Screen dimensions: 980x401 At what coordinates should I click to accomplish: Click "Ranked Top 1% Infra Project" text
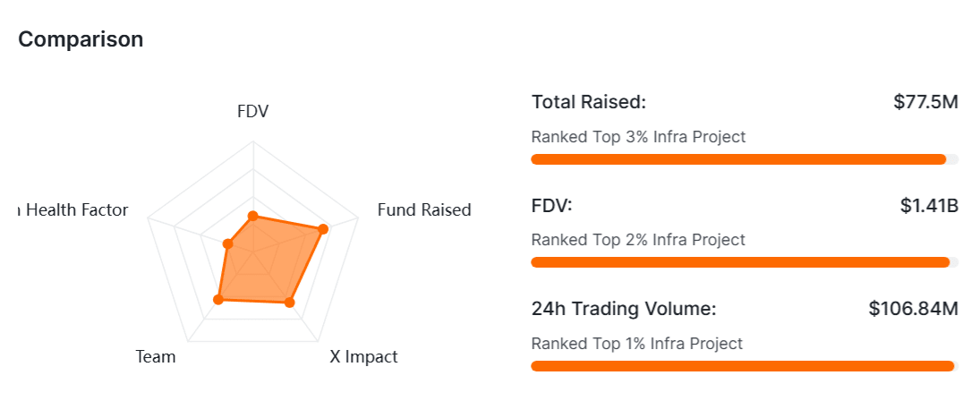point(637,343)
